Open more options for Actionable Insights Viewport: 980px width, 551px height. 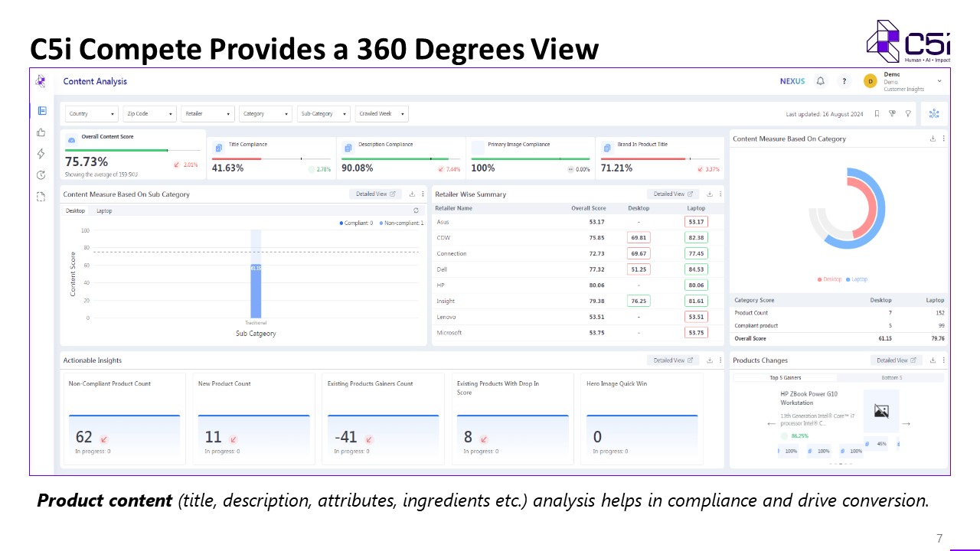pyautogui.click(x=720, y=360)
